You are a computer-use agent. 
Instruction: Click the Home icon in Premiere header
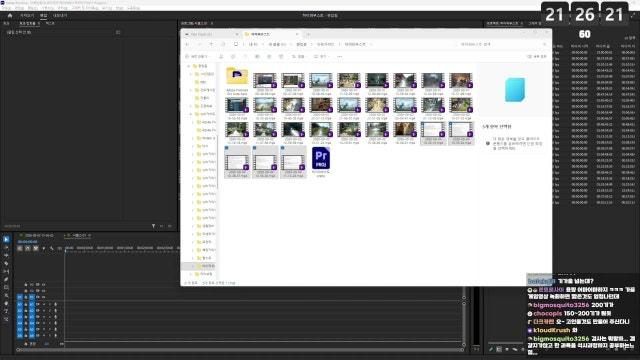(10, 16)
